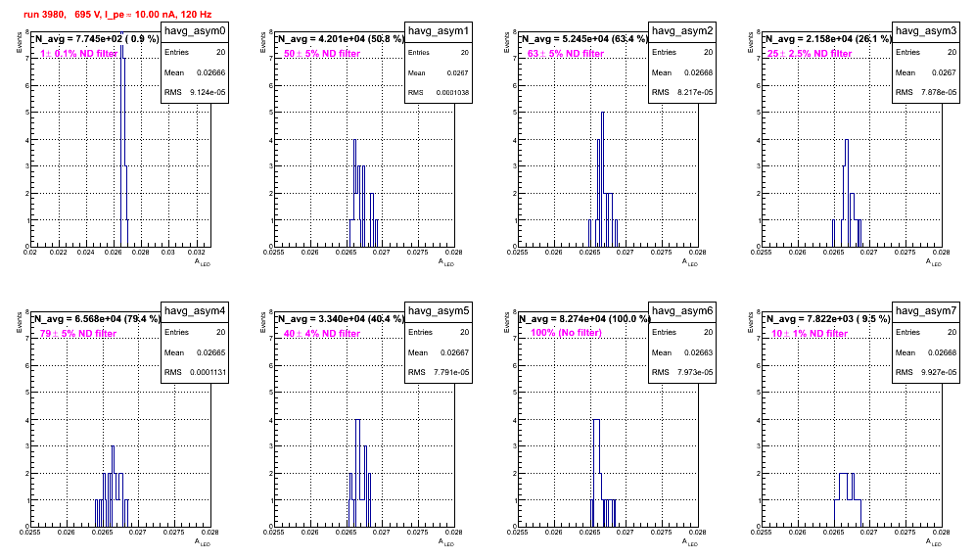
Task: Click the N_avg = 8.274e+04 label
Action: coord(584,318)
